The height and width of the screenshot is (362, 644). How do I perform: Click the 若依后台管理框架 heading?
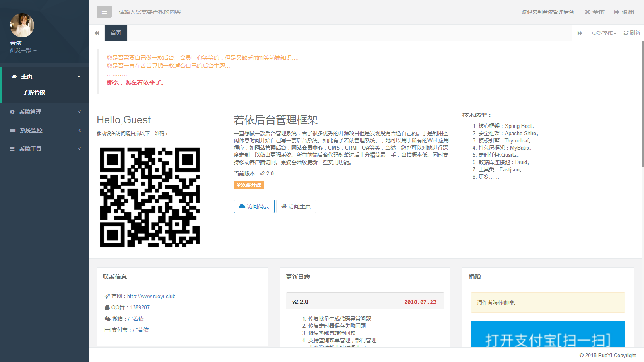pyautogui.click(x=276, y=120)
